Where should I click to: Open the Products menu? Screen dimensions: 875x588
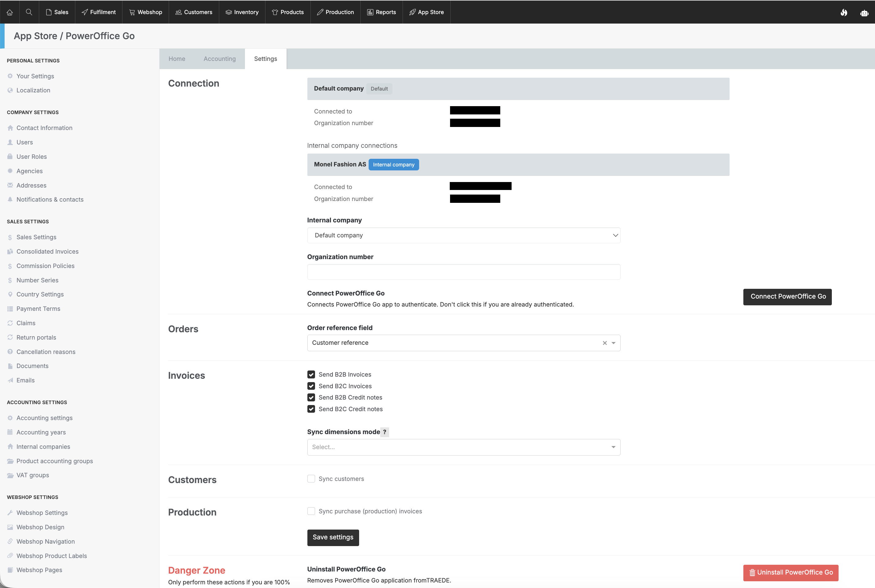pyautogui.click(x=288, y=12)
